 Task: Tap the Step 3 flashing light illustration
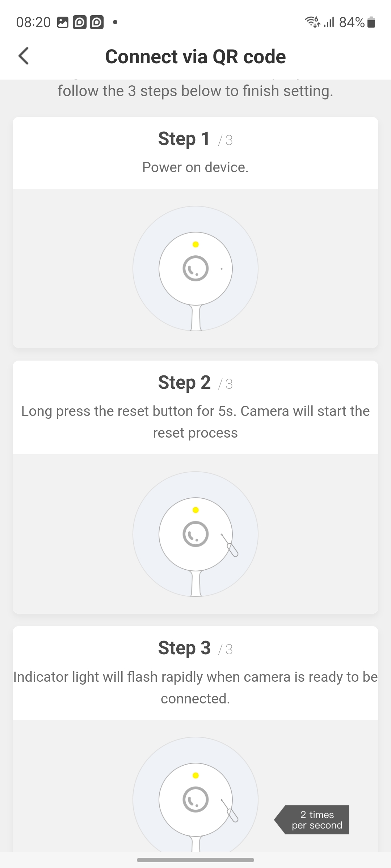coord(195,796)
